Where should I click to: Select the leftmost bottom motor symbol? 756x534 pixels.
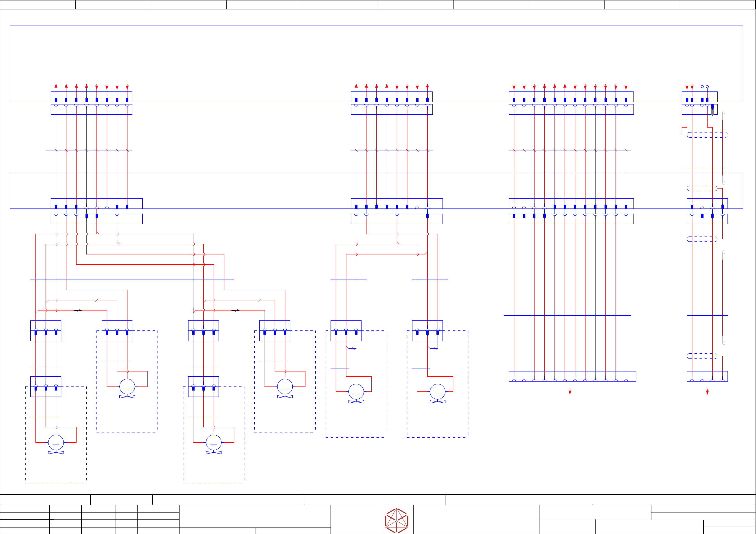[x=56, y=443]
